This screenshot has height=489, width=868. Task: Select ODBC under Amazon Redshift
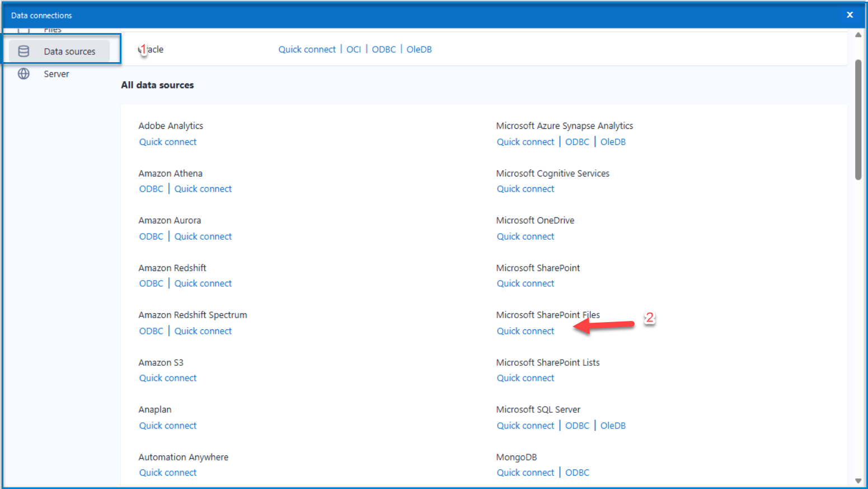click(x=151, y=283)
